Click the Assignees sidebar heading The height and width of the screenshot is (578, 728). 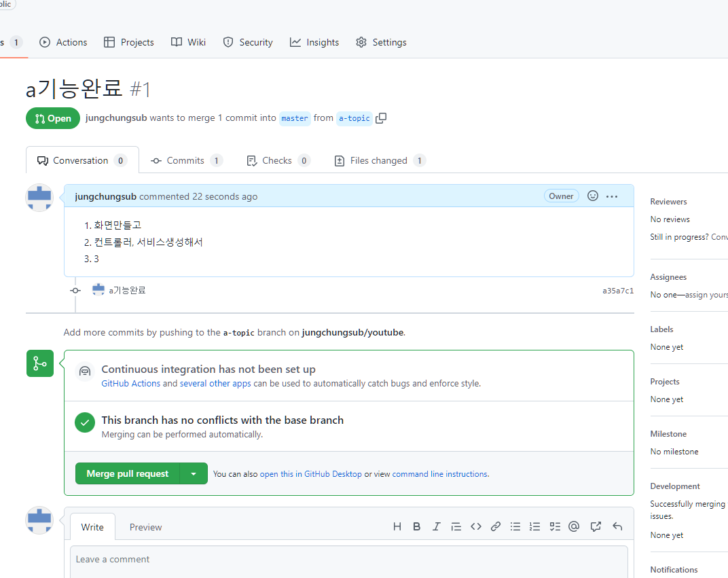(x=668, y=277)
